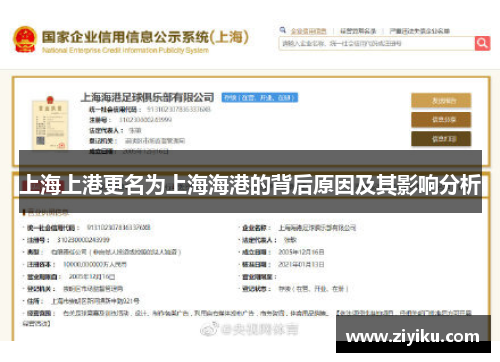Click the small magnifier icon beside 企业信用信息
500x362 pixels.
point(283,30)
